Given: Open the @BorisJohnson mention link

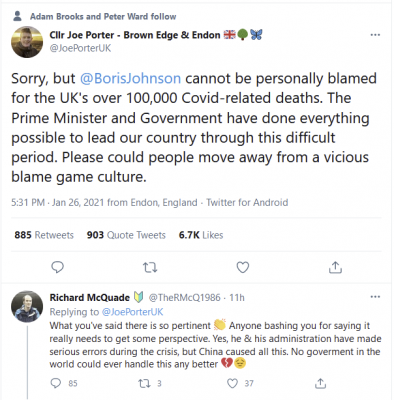Looking at the screenshot, I should click(x=130, y=79).
